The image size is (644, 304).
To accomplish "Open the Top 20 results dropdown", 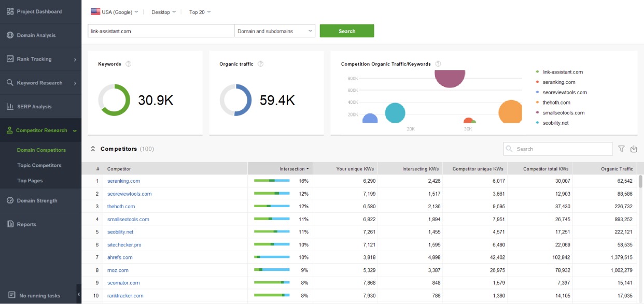I will tap(200, 10).
